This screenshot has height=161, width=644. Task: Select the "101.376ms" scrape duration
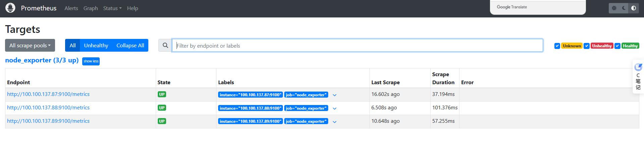[445, 108]
